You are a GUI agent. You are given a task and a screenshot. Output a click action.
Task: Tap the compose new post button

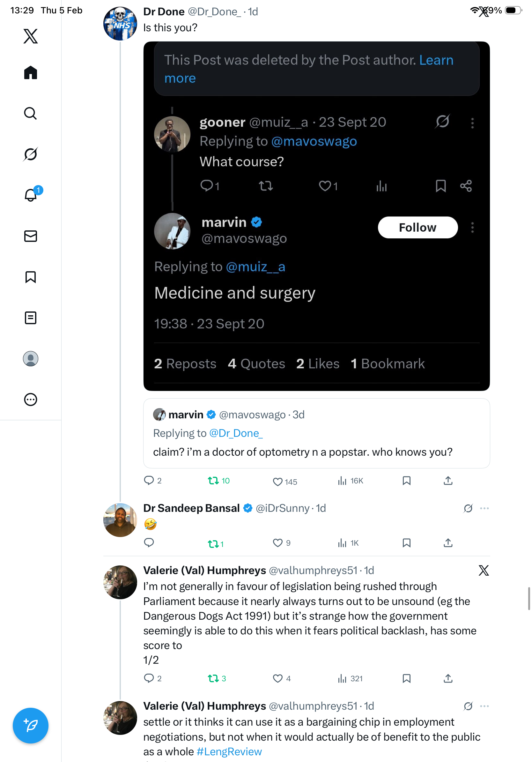31,726
